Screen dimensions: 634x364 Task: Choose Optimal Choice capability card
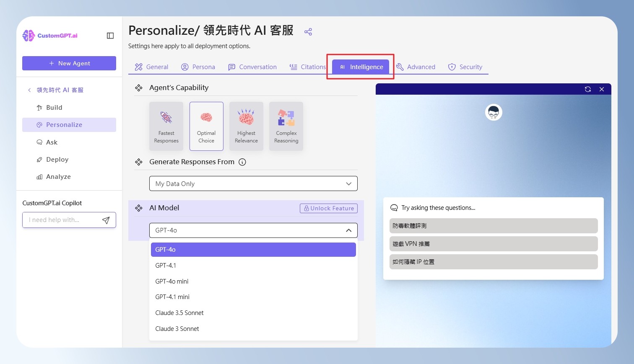(206, 126)
